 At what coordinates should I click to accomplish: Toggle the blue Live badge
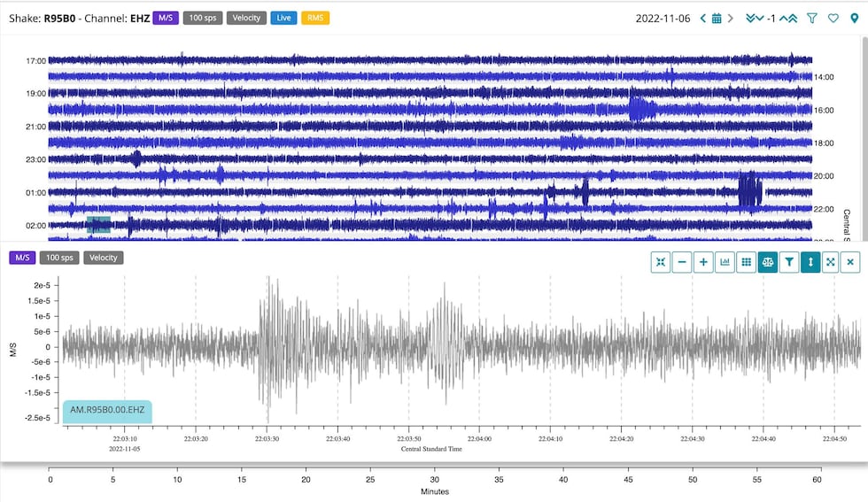(x=283, y=19)
